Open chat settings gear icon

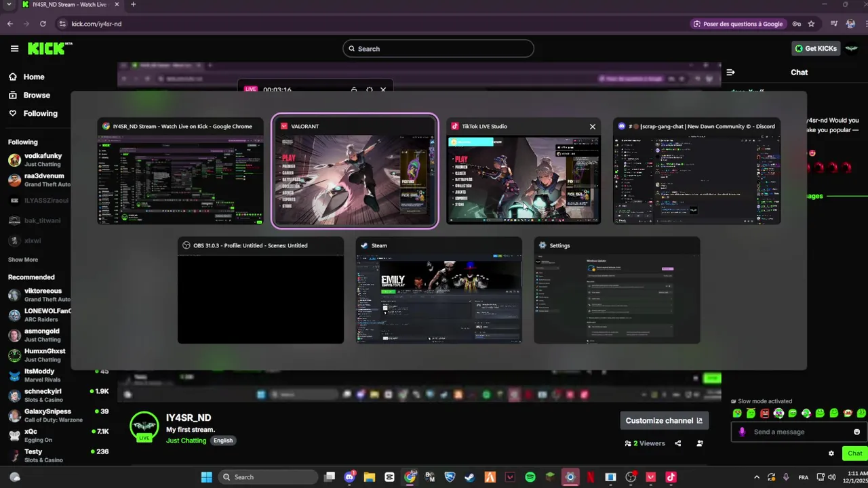pos(831,453)
